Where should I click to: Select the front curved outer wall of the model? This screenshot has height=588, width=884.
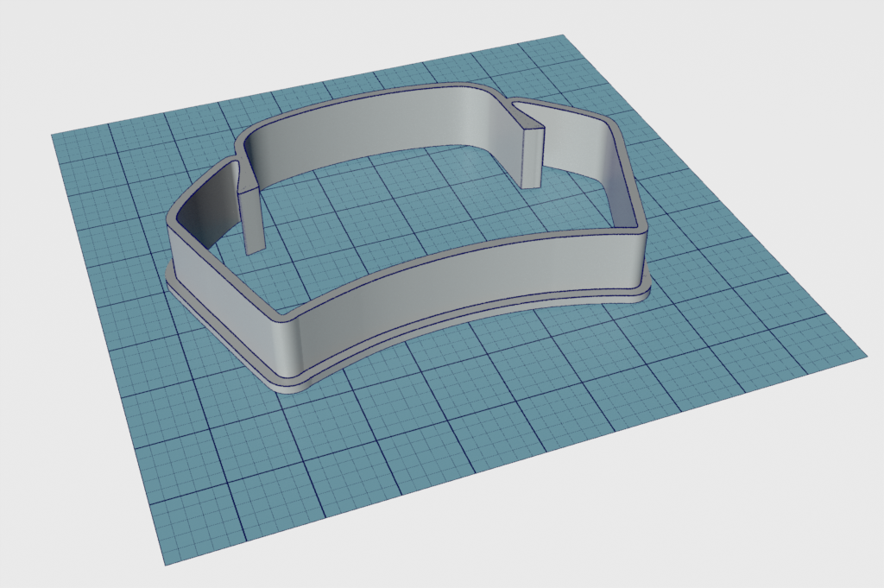point(466,287)
